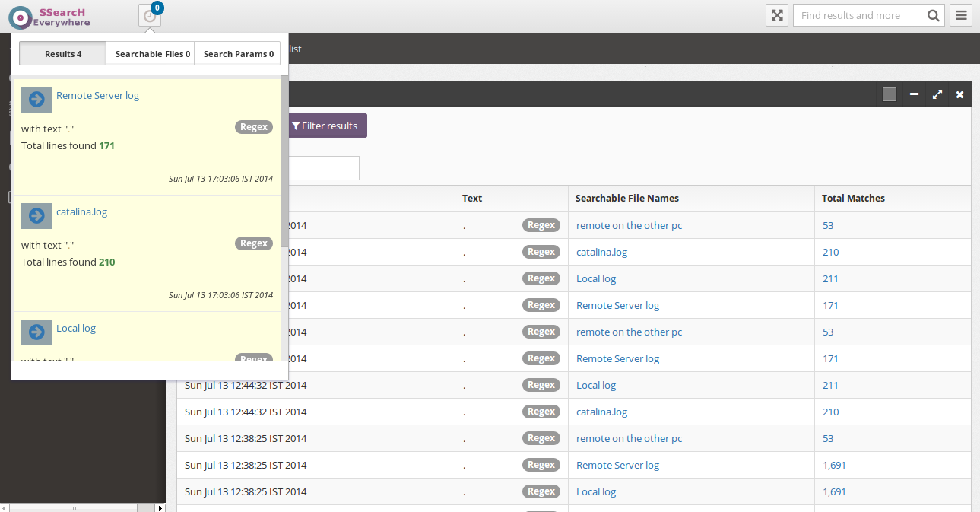Click the magnifier icon in the search box

(933, 15)
